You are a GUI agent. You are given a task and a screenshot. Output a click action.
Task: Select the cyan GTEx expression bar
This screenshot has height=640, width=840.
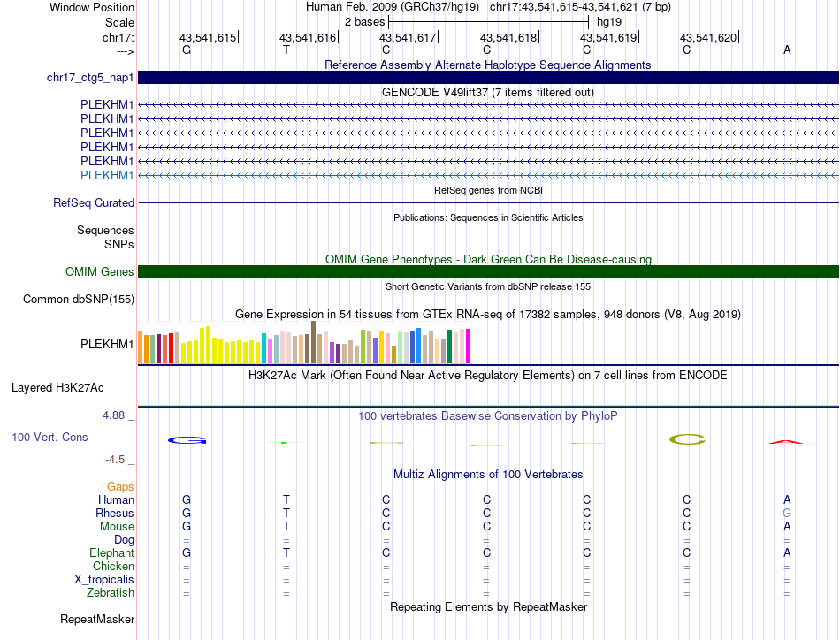click(x=263, y=348)
